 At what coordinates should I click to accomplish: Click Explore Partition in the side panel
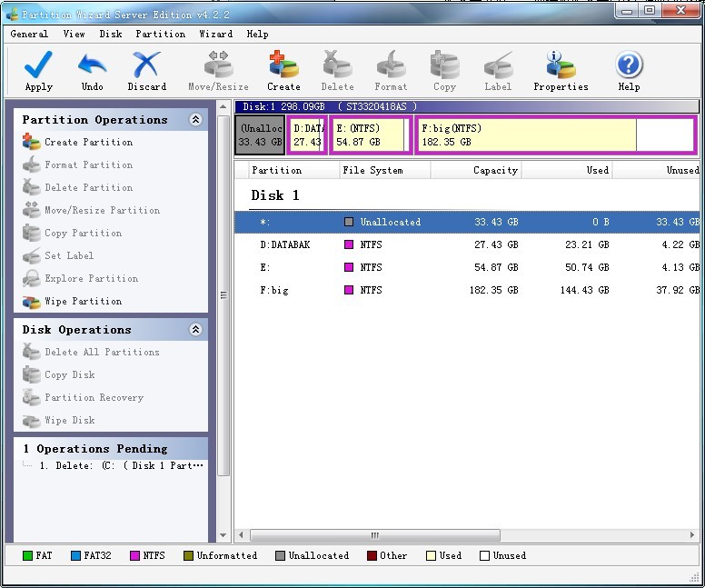[80, 278]
